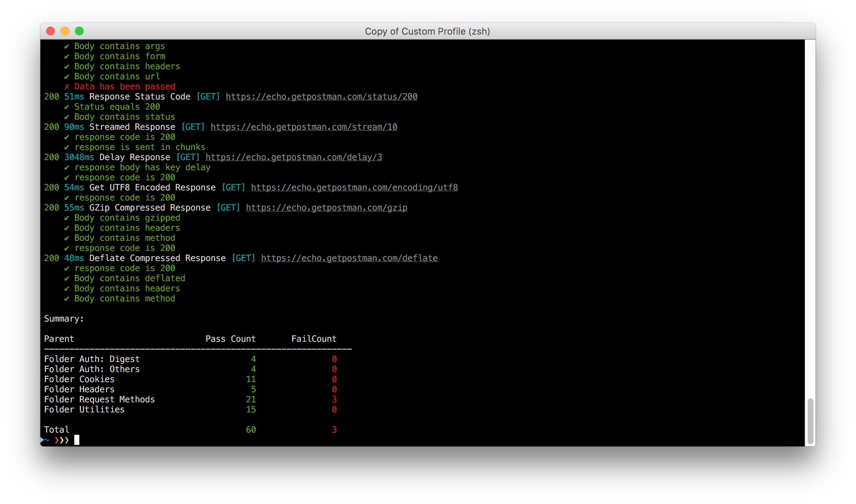Click the 'Folder Cookies' row
This screenshot has width=856, height=504.
click(x=190, y=379)
